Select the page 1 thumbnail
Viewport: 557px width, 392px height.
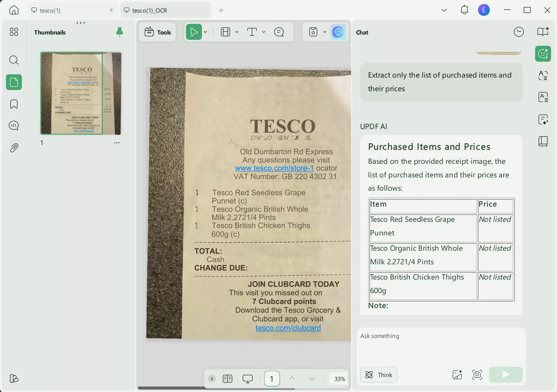[81, 94]
